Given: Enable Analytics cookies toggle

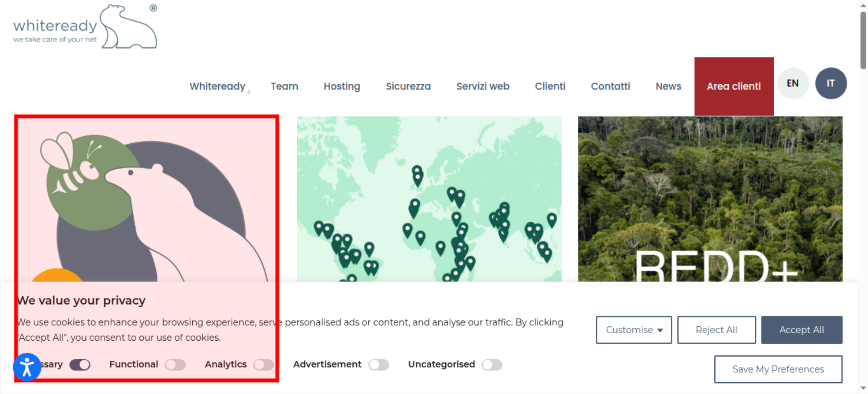Looking at the screenshot, I should [264, 364].
